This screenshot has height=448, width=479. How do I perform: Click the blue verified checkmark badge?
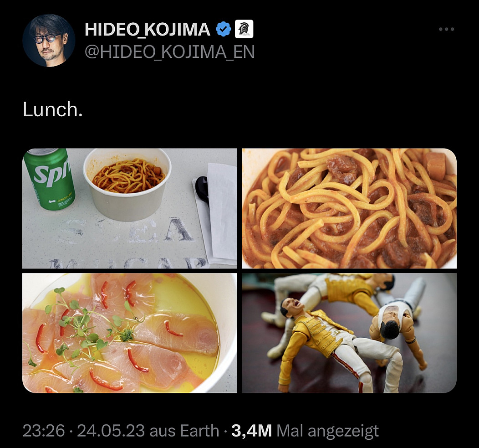tap(223, 29)
